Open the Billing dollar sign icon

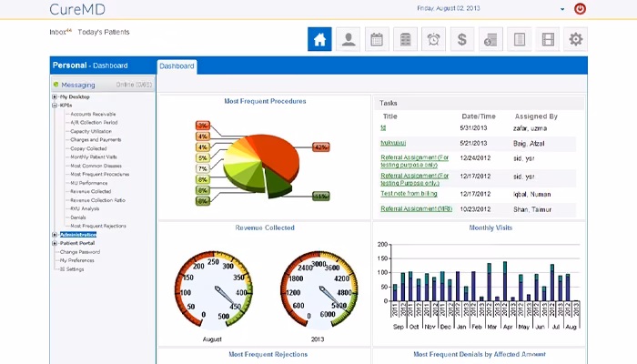[462, 39]
